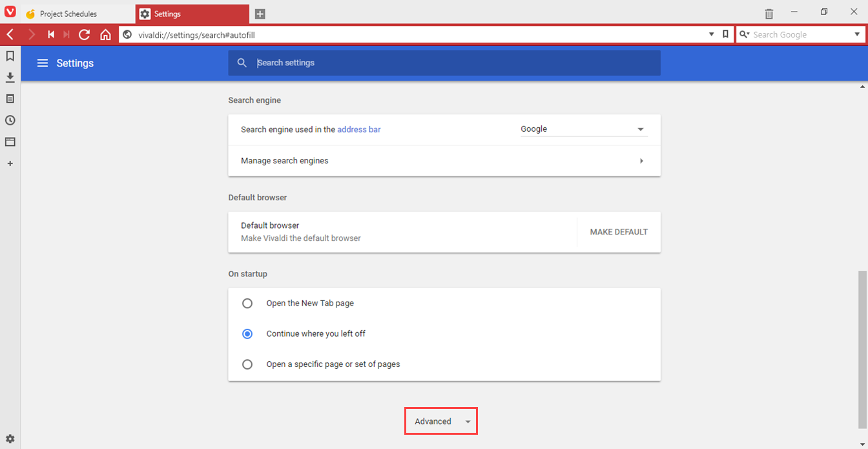868x449 pixels.
Task: Expand the Advanced settings section
Action: point(441,421)
